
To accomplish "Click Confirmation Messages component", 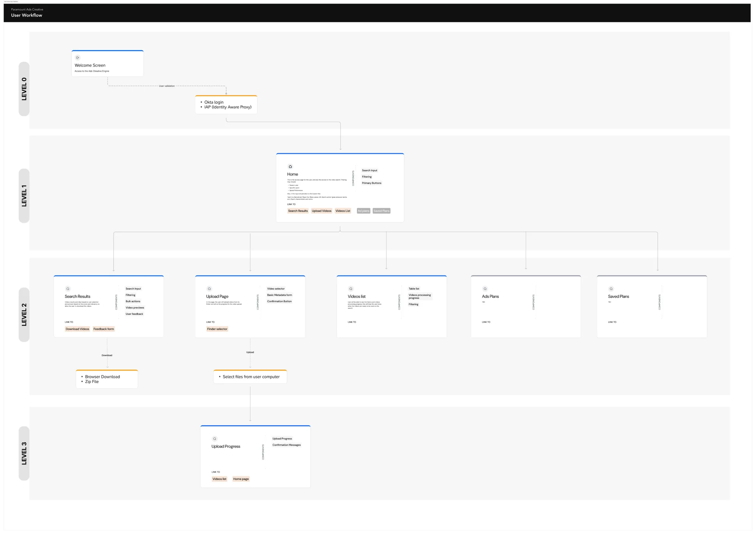I will pos(287,445).
